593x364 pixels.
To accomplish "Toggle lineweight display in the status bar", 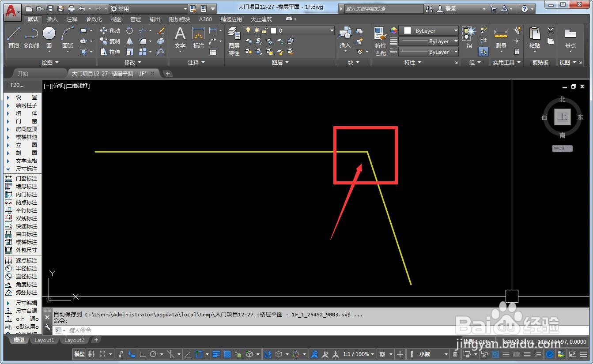I will click(216, 354).
